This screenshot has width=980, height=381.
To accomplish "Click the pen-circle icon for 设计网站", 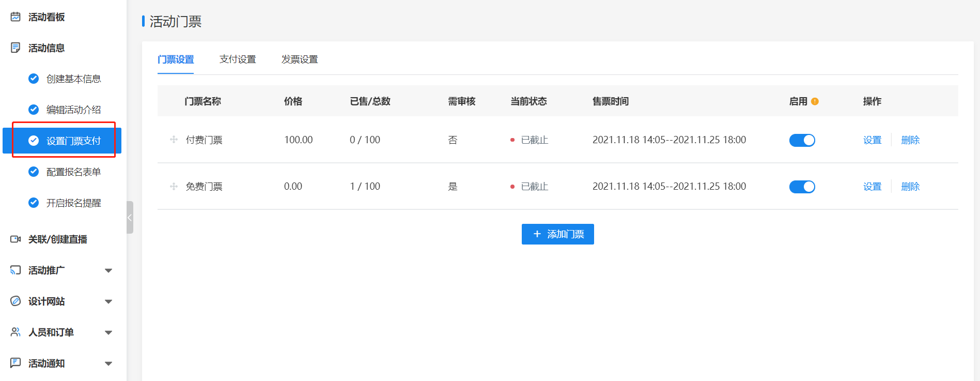I will tap(15, 301).
